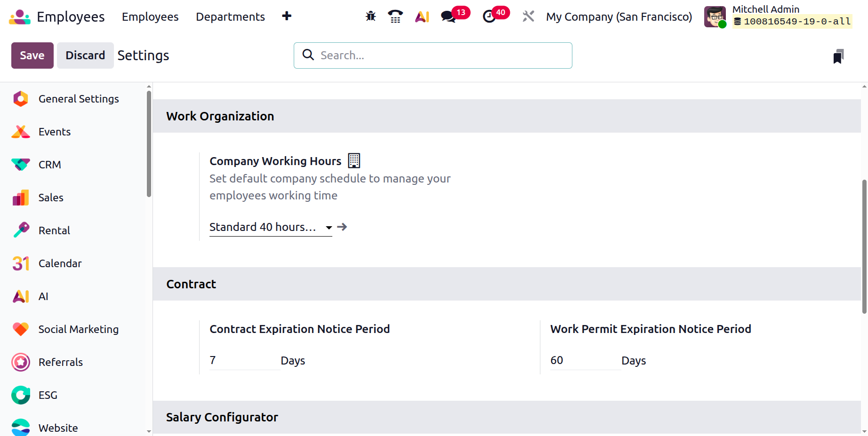Viewport: 868px width, 436px height.
Task: Click the Save button
Action: (32, 55)
